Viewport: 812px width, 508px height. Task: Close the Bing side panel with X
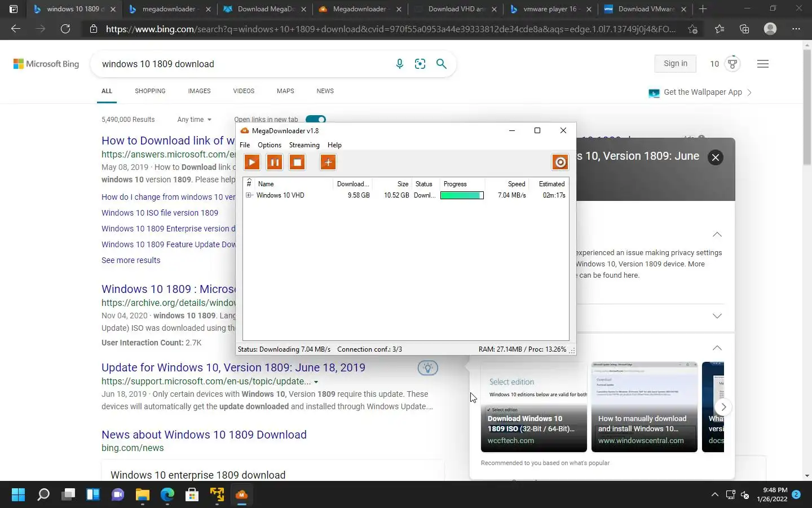pyautogui.click(x=716, y=157)
